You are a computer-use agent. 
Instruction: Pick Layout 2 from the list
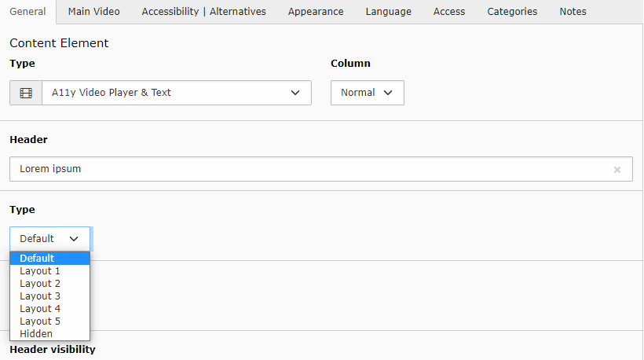point(49,284)
